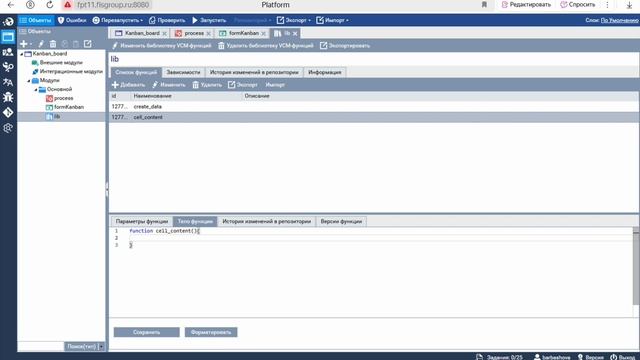Select Внешние модули in the tree
The width and height of the screenshot is (640, 360).
61,62
